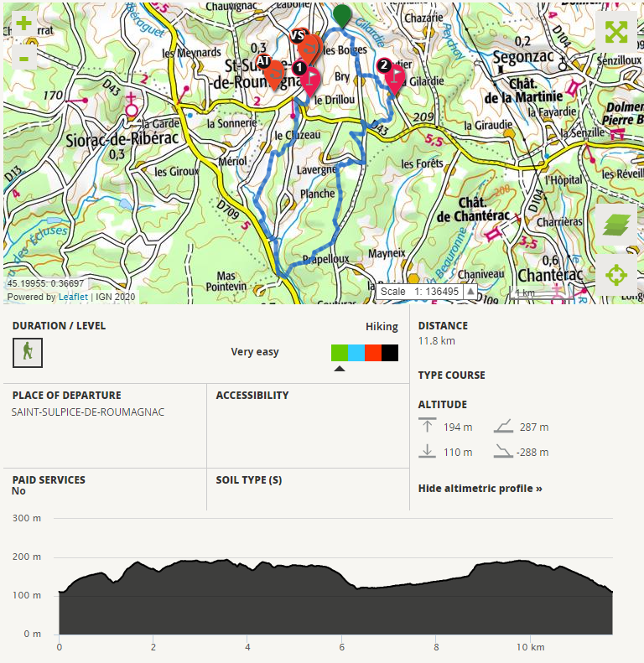Zoom in on the map
The image size is (644, 663).
(x=23, y=23)
